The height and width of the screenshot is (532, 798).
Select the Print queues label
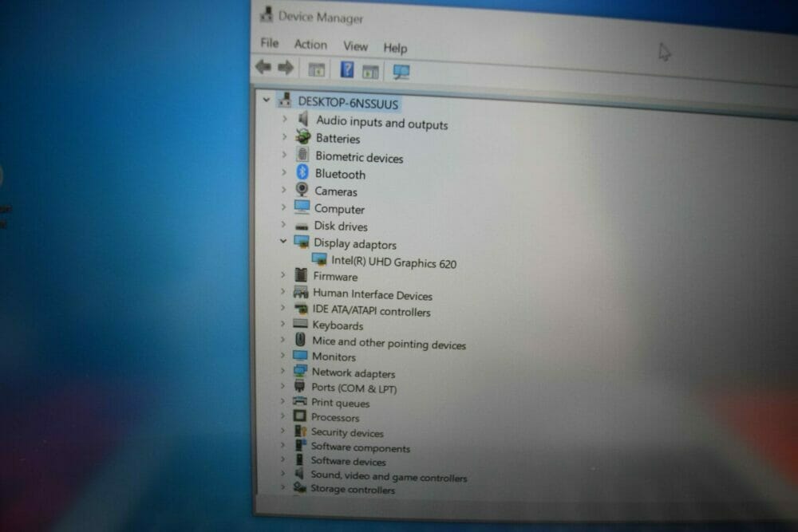[341, 404]
